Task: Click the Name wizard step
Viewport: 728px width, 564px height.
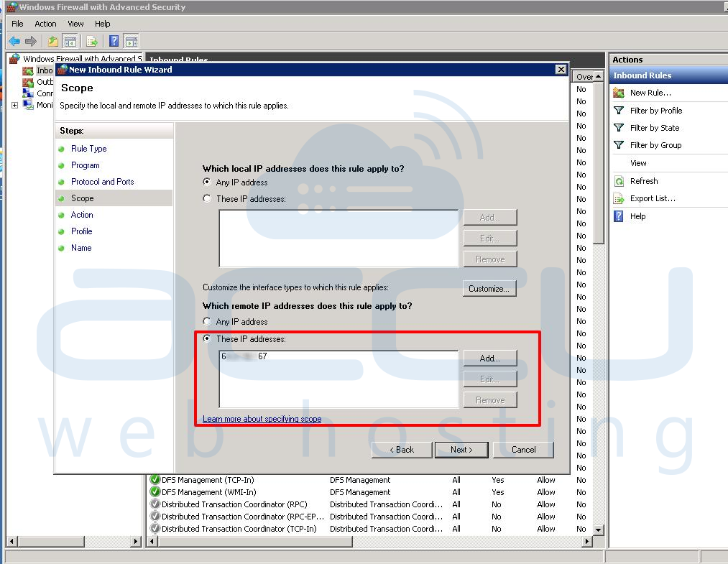Action: tap(81, 248)
